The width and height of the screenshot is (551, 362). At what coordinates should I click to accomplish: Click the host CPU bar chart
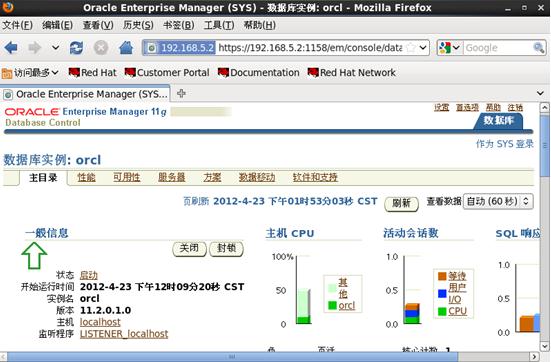[303, 306]
